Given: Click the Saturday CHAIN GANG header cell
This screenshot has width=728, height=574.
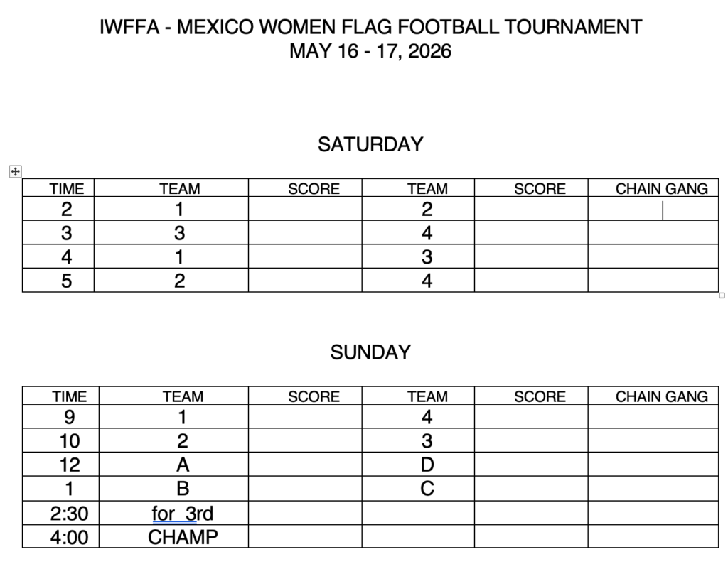Looking at the screenshot, I should click(653, 188).
